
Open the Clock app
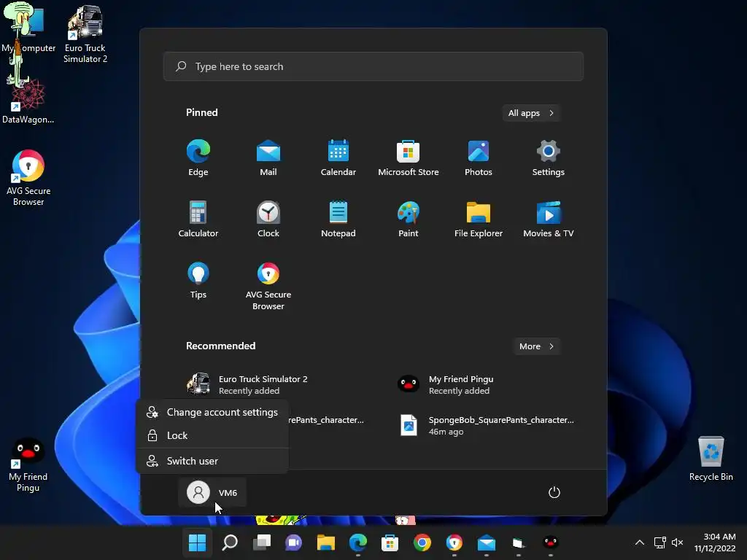tap(268, 219)
